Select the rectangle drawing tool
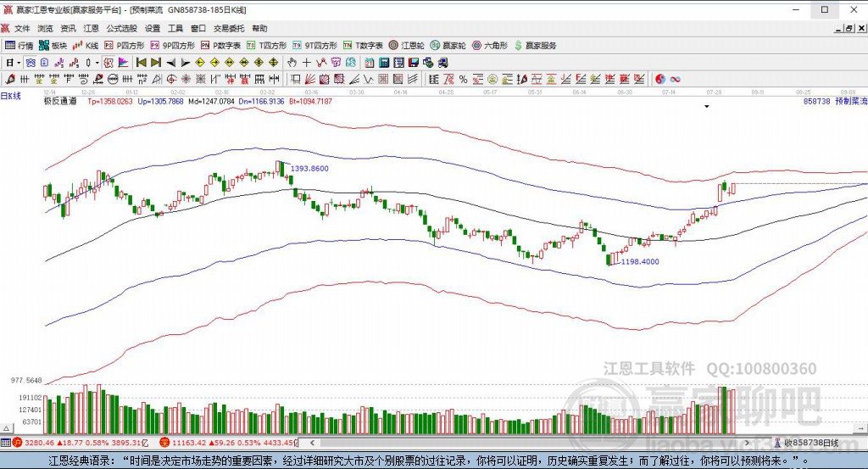The height and width of the screenshot is (469, 868). 296,79
